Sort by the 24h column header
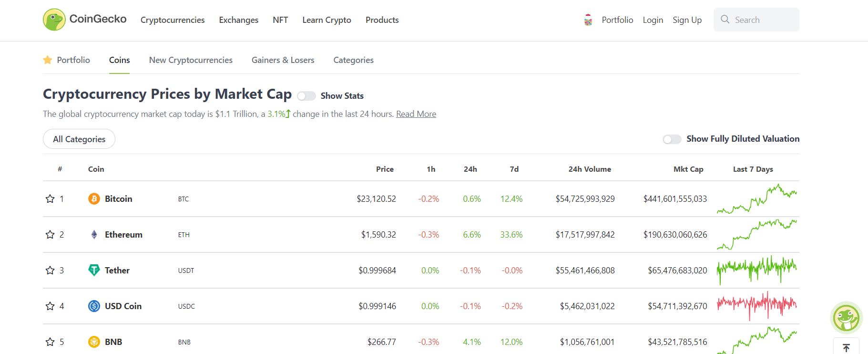The width and height of the screenshot is (868, 354). coord(470,169)
